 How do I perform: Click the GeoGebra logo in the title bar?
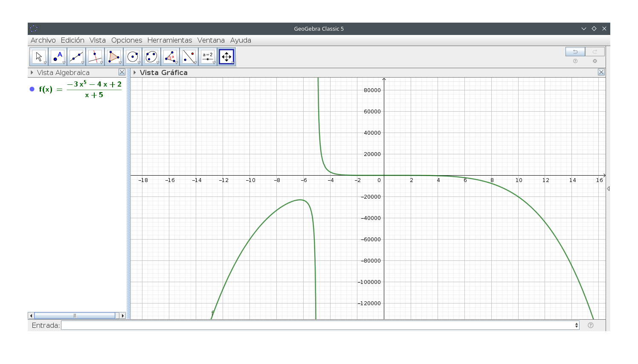click(x=34, y=29)
